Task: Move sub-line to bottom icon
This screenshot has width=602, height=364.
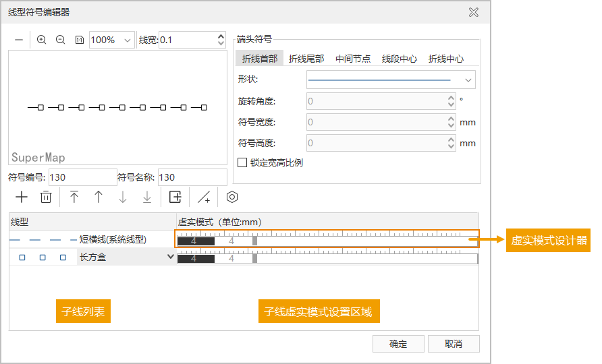Action: (x=147, y=197)
